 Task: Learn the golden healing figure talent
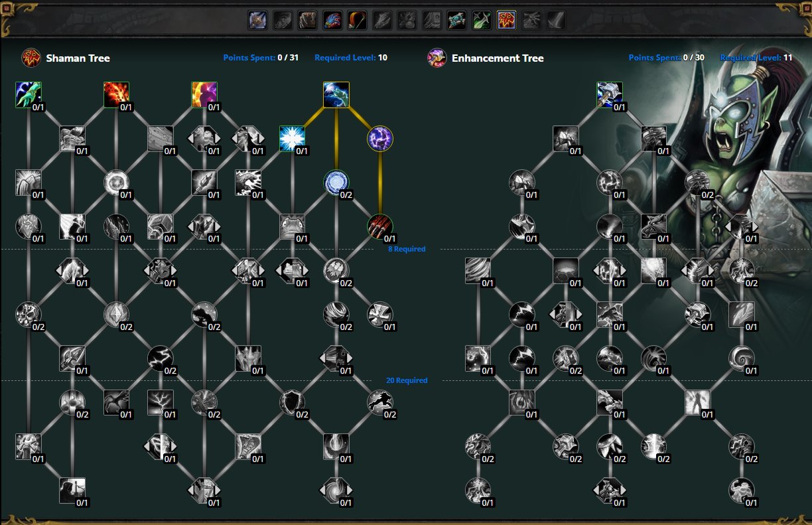coord(204,95)
